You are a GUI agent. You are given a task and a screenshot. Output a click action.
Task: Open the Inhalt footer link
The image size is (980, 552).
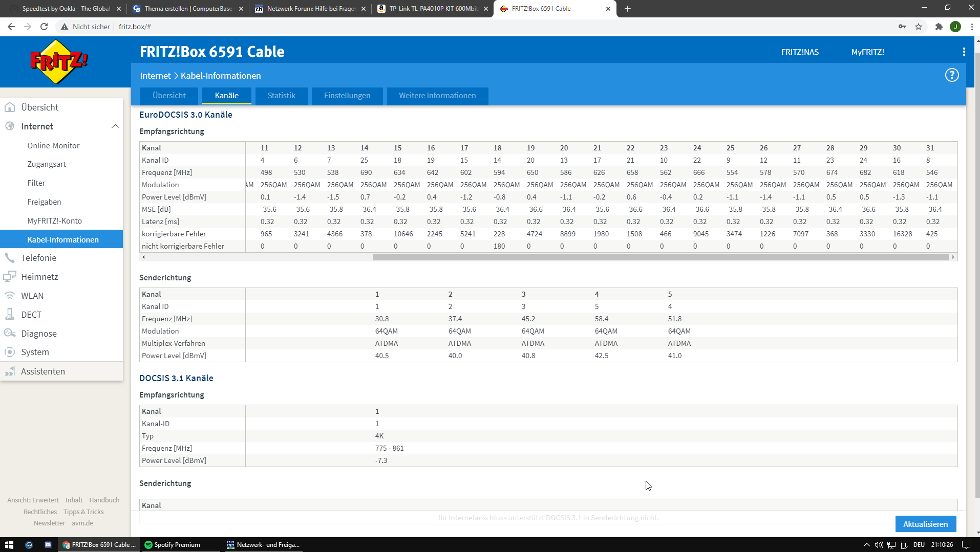coord(74,500)
